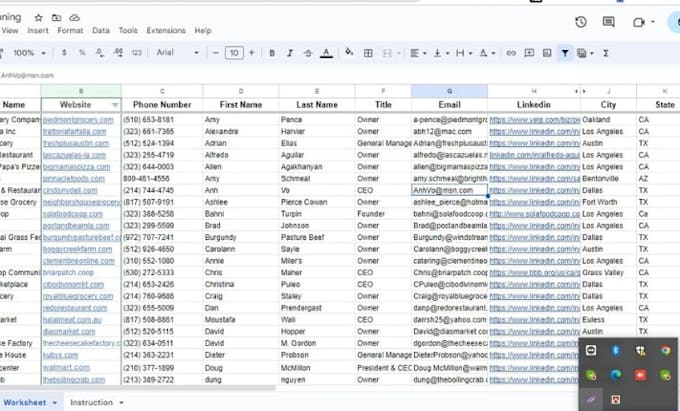The width and height of the screenshot is (680, 411).
Task: Switch to the Instruction sheet tab
Action: point(91,401)
